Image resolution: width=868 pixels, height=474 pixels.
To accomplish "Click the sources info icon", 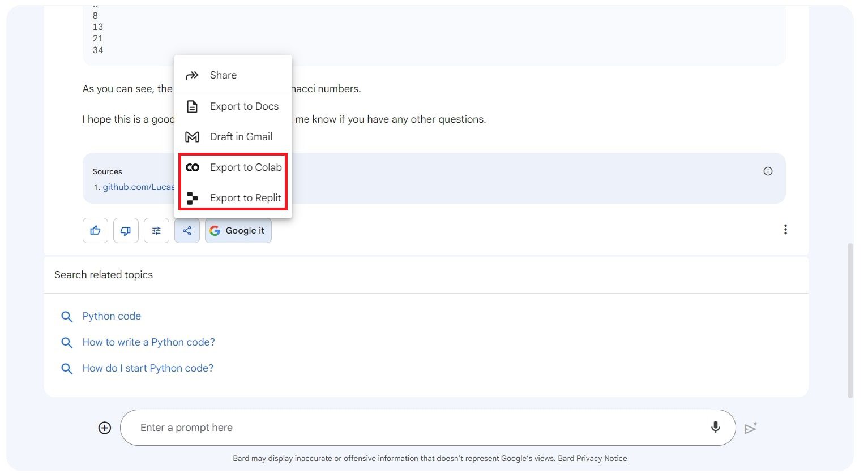I will tap(768, 171).
